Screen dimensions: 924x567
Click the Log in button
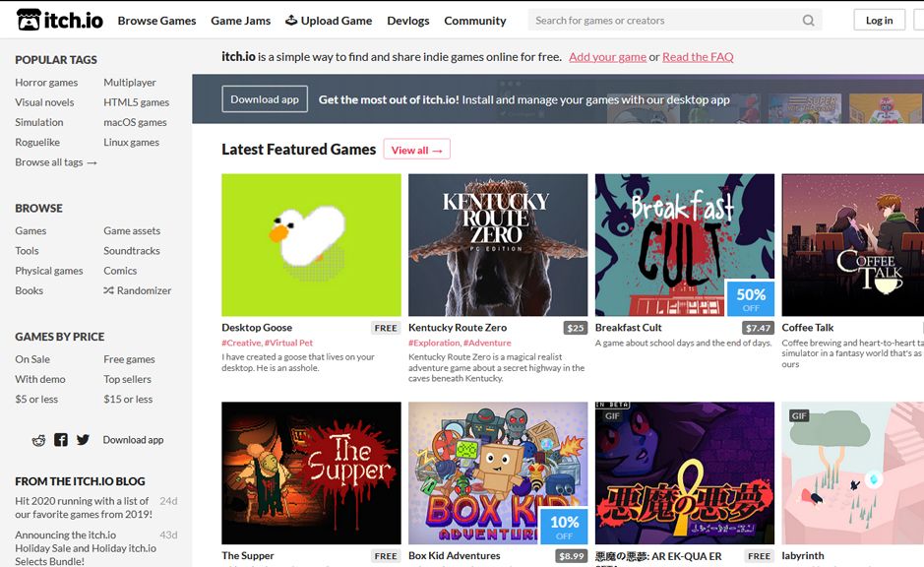879,20
